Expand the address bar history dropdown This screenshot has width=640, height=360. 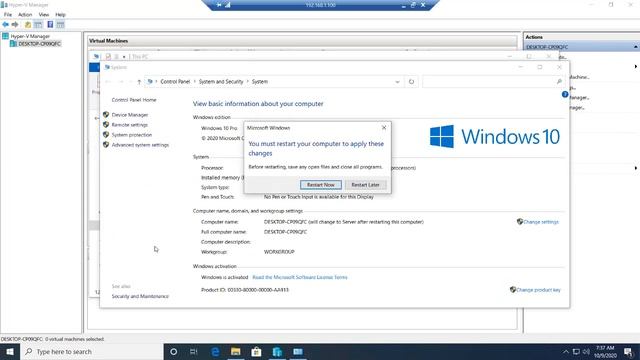397,82
